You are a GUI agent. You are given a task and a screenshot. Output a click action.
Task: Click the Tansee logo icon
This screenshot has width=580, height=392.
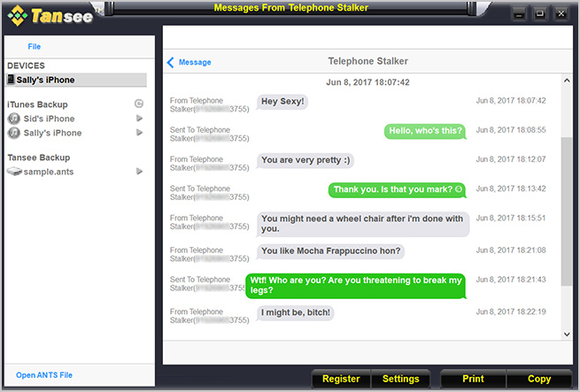(x=17, y=14)
